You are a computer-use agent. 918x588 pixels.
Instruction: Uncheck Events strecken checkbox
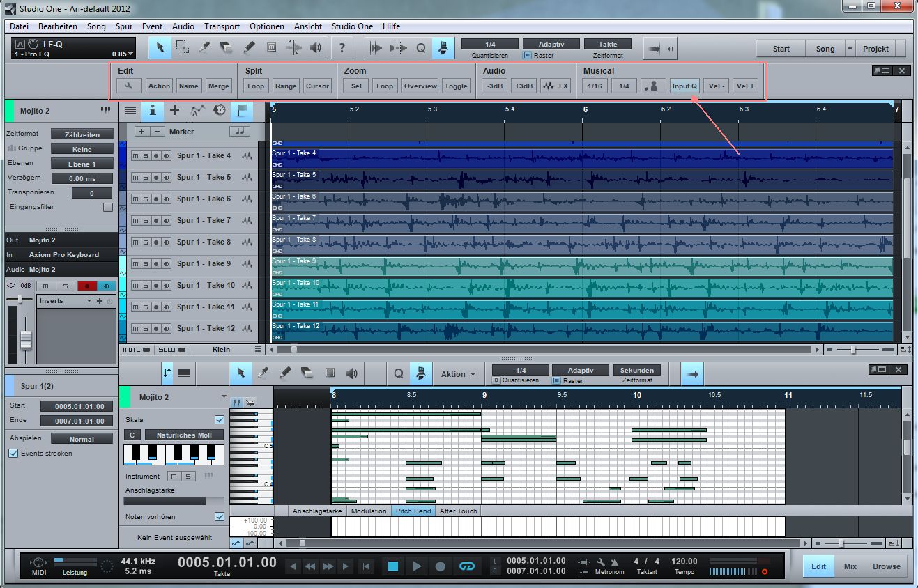13,453
